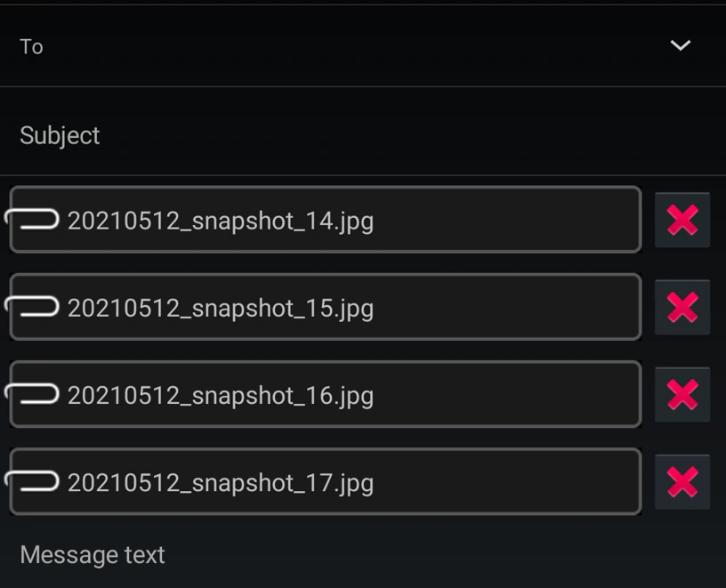726x588 pixels.
Task: Focus the Subject field
Action: pyautogui.click(x=363, y=131)
